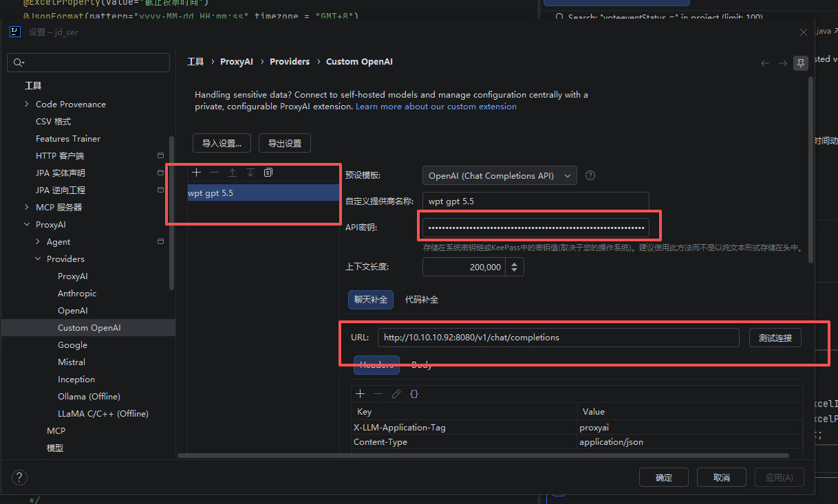838x504 pixels.
Task: Expand the Agent tree node
Action: 38,241
